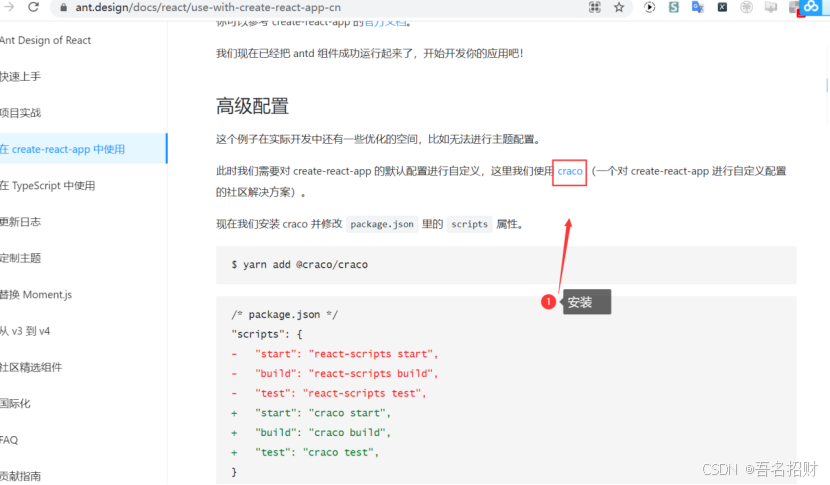Click the sentence 开始开发你的应用吧
Viewport: 830px width, 485px height.
(473, 53)
